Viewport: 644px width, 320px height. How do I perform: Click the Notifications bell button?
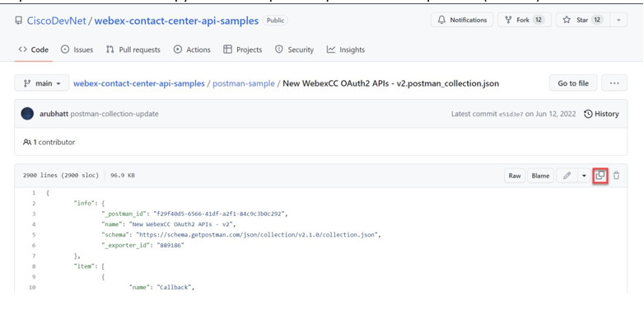(x=462, y=20)
